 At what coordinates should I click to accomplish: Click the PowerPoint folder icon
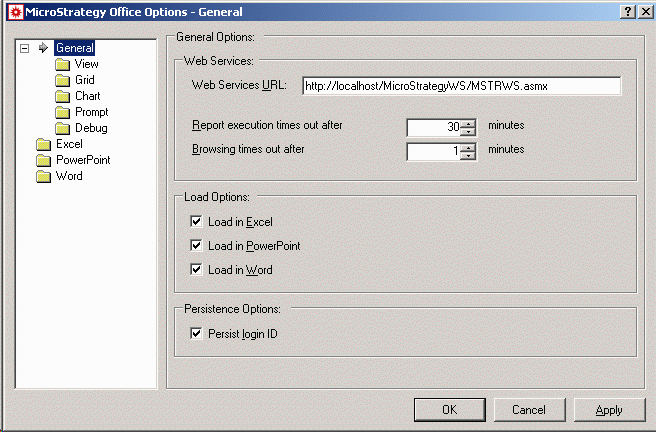(x=43, y=161)
